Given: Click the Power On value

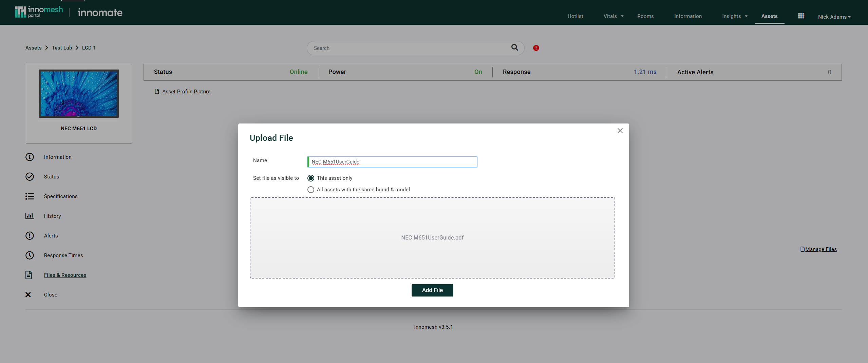Looking at the screenshot, I should 478,72.
